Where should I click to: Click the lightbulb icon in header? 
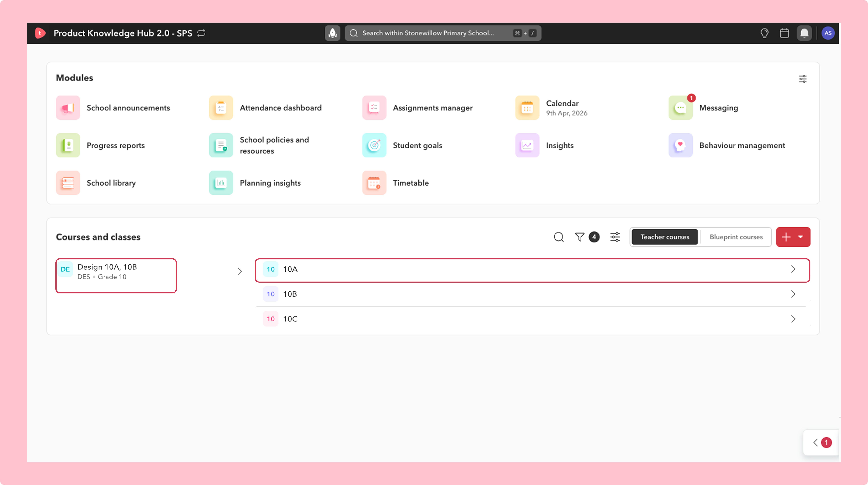(x=765, y=33)
